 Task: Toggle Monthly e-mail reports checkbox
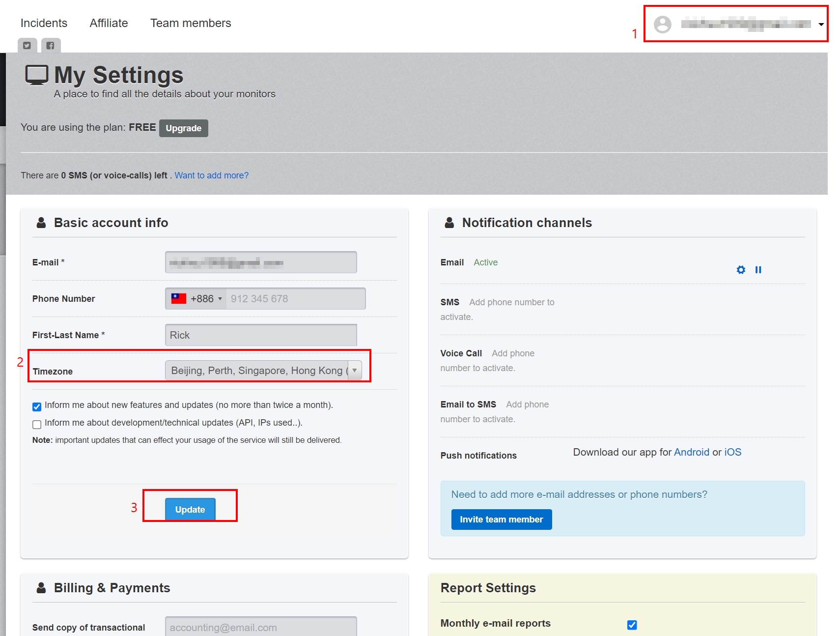(x=632, y=625)
